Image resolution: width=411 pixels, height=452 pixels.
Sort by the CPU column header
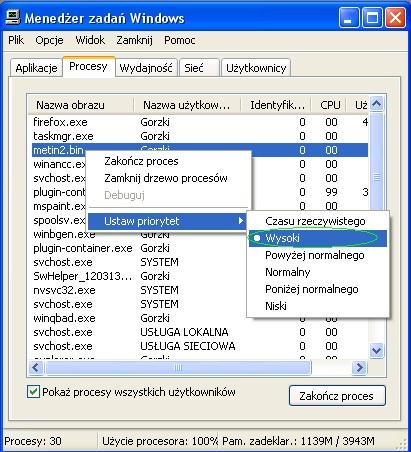(x=330, y=105)
